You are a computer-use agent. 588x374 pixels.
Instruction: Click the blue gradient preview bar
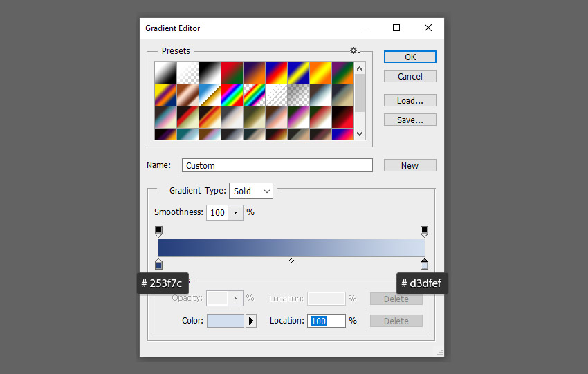coord(291,247)
